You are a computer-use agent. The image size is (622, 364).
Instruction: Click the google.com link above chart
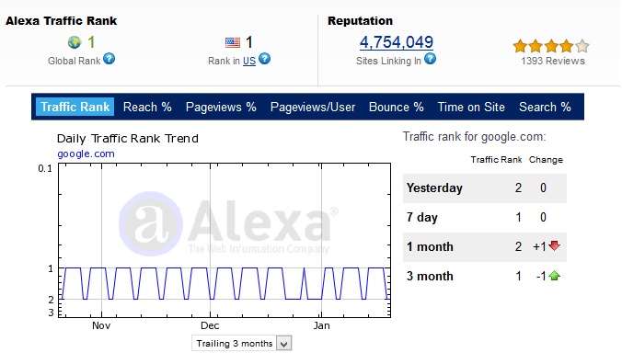pyautogui.click(x=86, y=154)
